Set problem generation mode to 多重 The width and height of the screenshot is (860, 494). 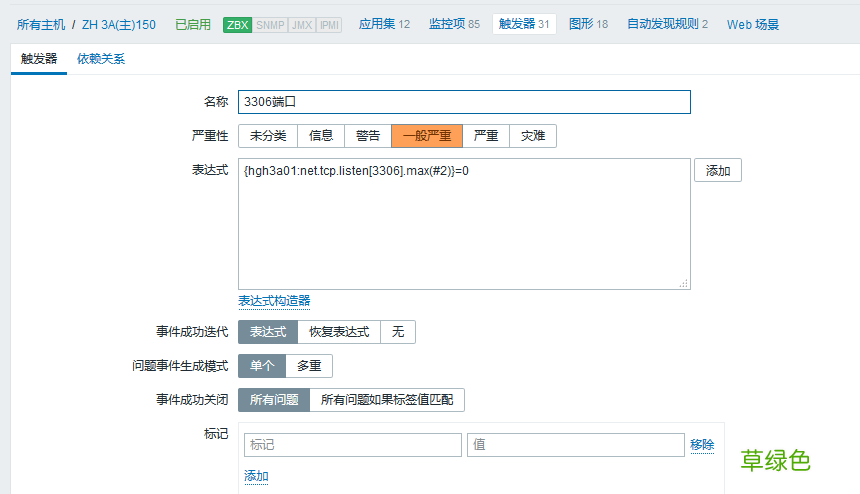tap(309, 366)
